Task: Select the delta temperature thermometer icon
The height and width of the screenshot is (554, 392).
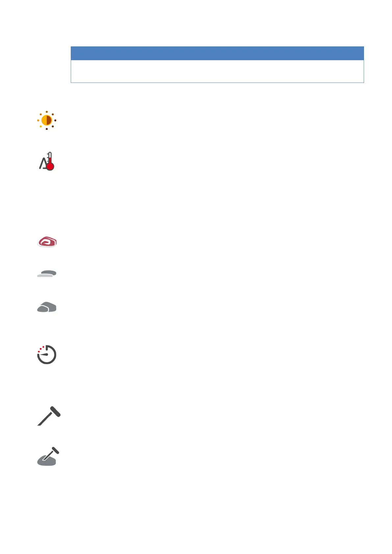Action: click(47, 161)
